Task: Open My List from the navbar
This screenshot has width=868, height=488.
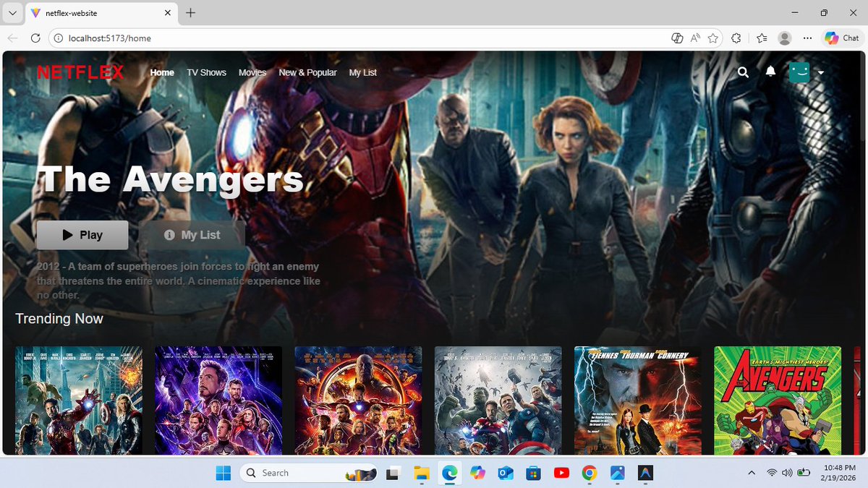Action: pyautogui.click(x=362, y=72)
